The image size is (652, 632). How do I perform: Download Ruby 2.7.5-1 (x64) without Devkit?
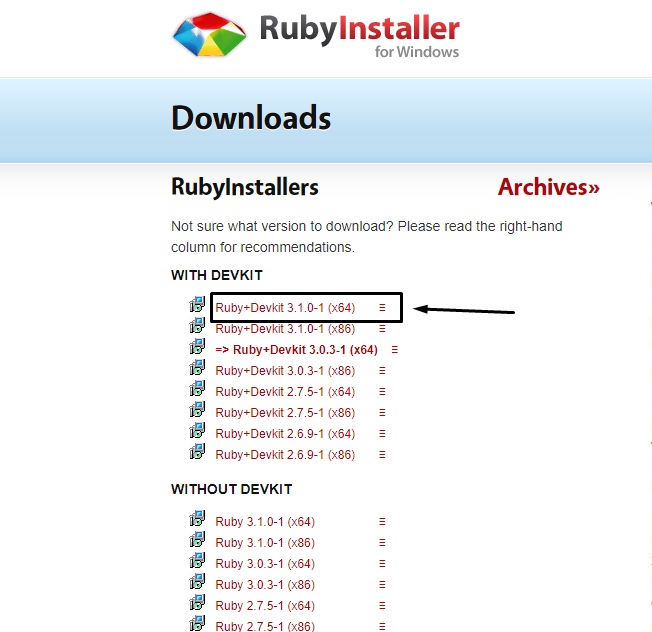tap(265, 606)
